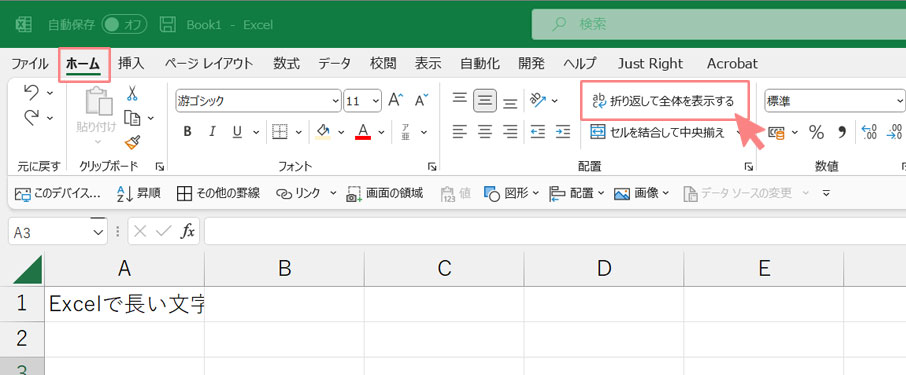Image resolution: width=906 pixels, height=375 pixels.
Task: Click the 画面の領域 screen clipping button
Action: coord(384,193)
